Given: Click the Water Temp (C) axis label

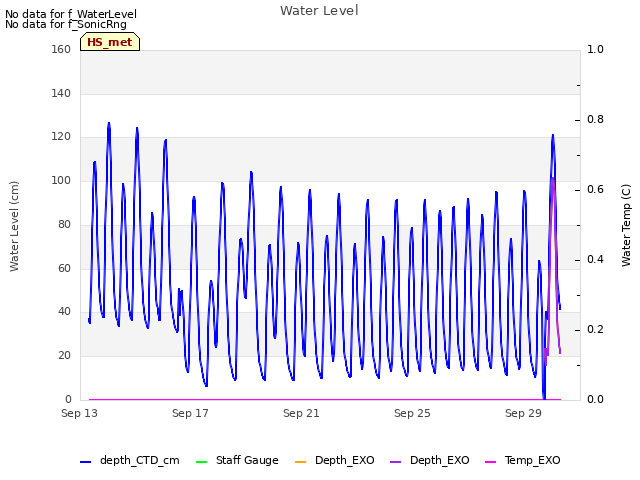Looking at the screenshot, I should click(626, 225).
